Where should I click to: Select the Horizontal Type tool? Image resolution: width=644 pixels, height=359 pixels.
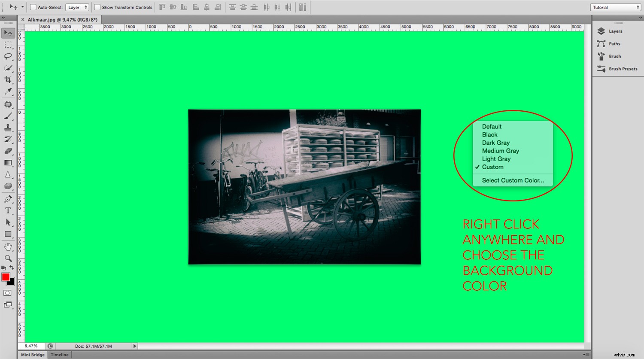tap(8, 210)
